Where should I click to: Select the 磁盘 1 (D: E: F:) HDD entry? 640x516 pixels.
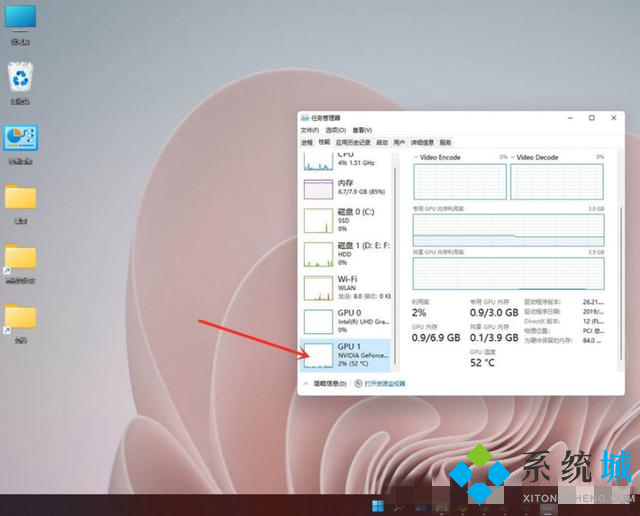tap(346, 254)
